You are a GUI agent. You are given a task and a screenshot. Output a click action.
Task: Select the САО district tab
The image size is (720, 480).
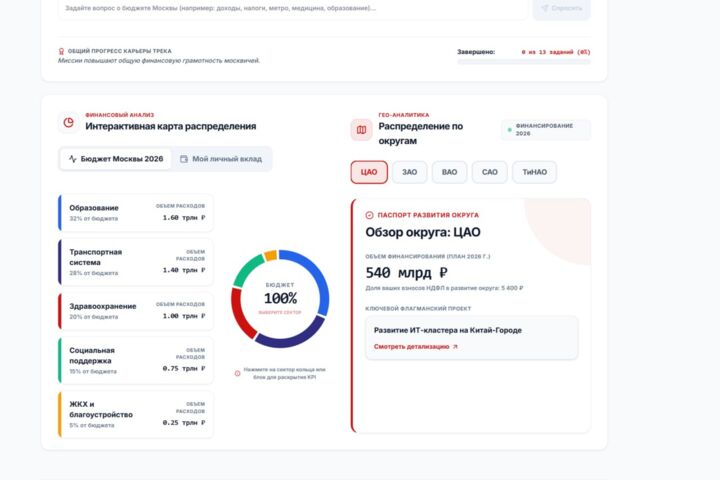point(489,172)
